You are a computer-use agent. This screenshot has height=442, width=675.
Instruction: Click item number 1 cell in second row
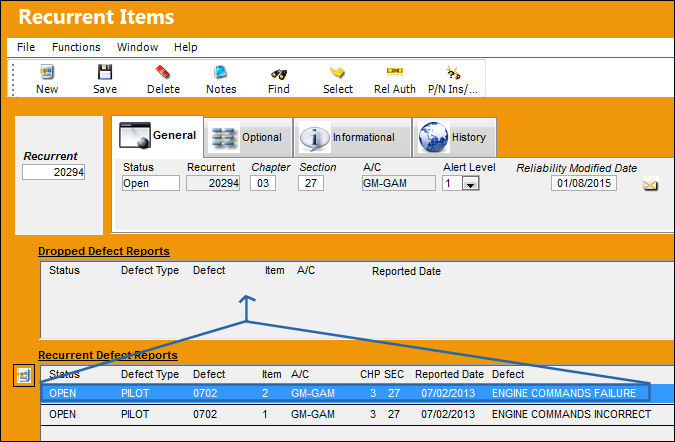[x=265, y=414]
